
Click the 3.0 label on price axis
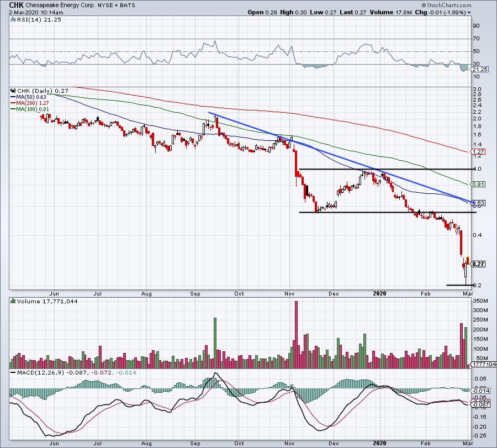pos(477,89)
